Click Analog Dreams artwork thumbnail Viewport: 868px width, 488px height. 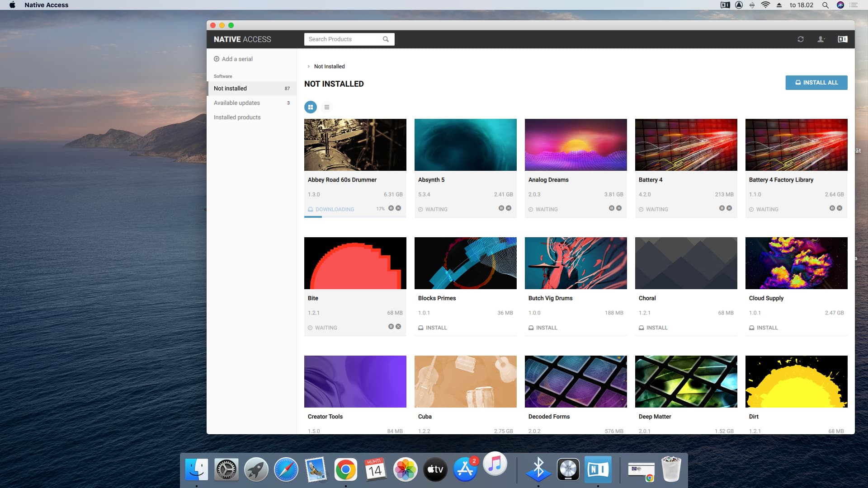click(x=576, y=145)
